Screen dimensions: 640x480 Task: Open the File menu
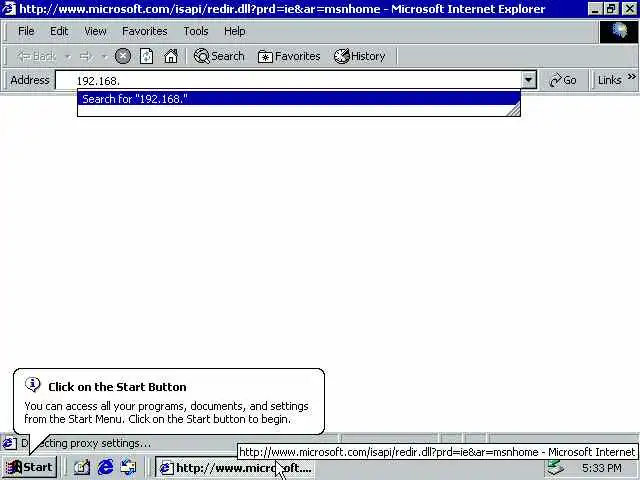[x=26, y=31]
